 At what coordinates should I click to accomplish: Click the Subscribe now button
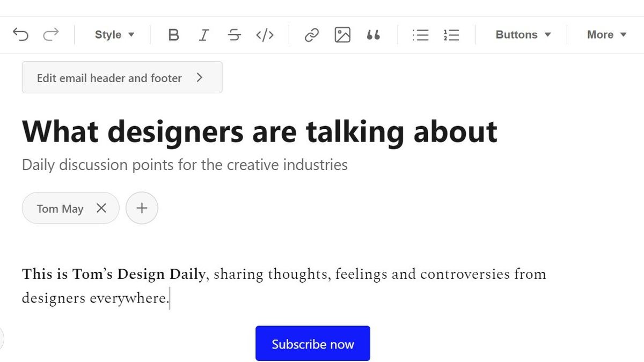click(x=313, y=343)
